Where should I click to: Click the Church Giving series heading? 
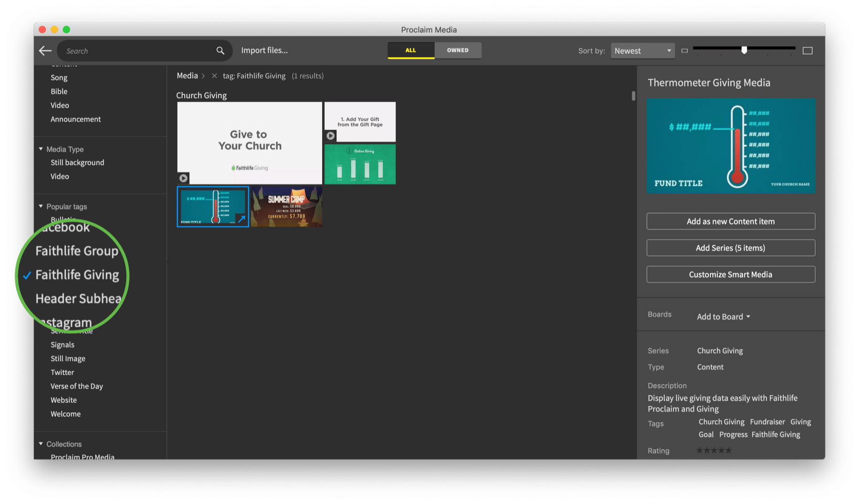click(201, 95)
